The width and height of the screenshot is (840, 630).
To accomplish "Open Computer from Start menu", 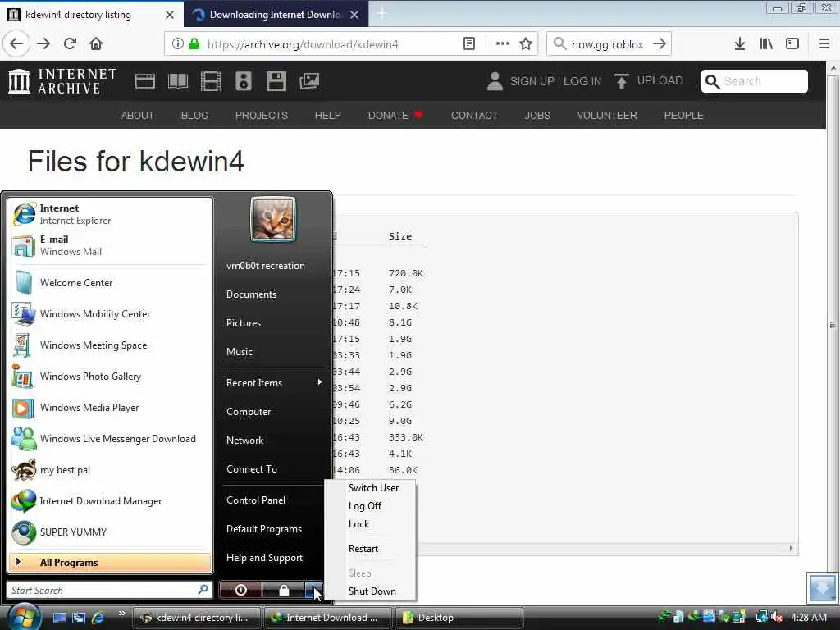I will click(249, 412).
